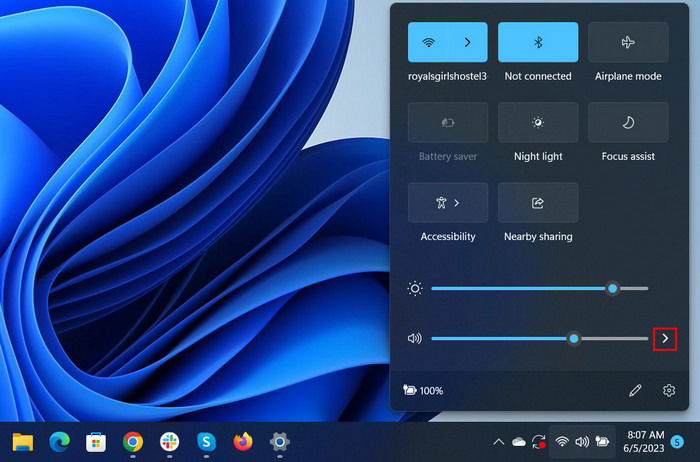
Task: Edit quick settings with pencil button
Action: click(x=635, y=391)
